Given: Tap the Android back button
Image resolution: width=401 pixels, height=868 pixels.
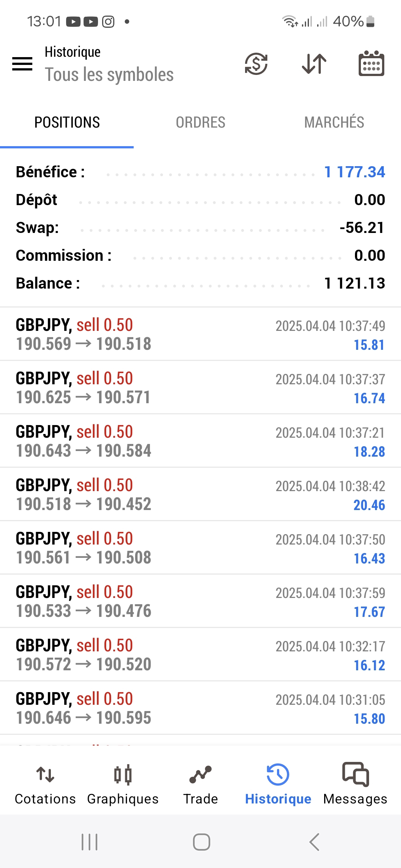Looking at the screenshot, I should point(314,842).
